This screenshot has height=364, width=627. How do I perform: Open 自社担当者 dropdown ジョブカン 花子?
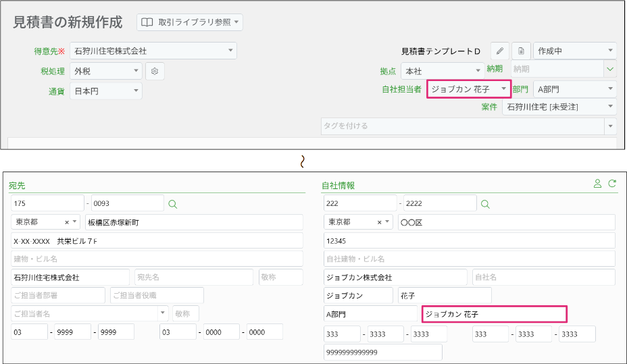point(469,89)
